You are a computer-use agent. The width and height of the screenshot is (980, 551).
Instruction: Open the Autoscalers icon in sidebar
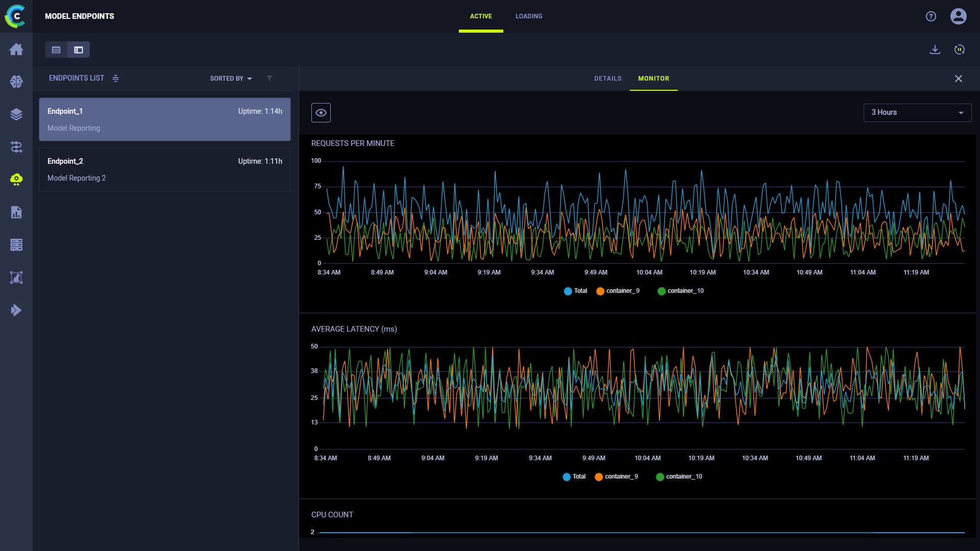point(16,278)
